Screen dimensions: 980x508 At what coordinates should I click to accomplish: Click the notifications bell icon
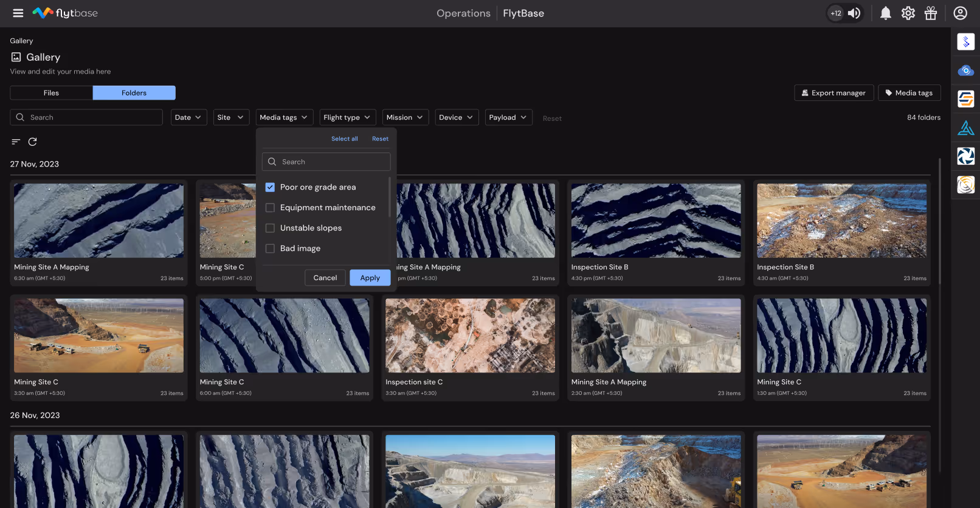click(886, 13)
